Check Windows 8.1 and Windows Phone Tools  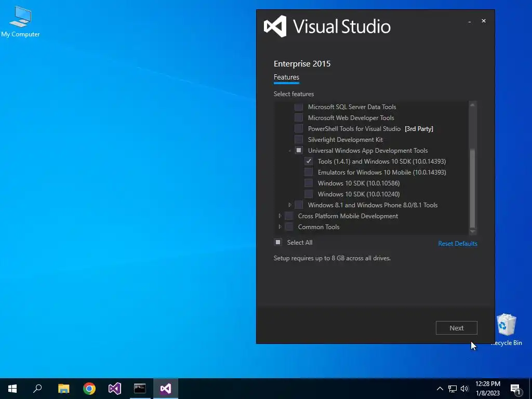(x=299, y=205)
